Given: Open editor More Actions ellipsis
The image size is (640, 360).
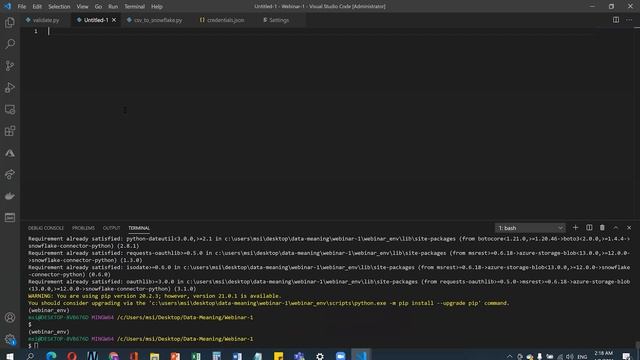Looking at the screenshot, I should pos(629,20).
